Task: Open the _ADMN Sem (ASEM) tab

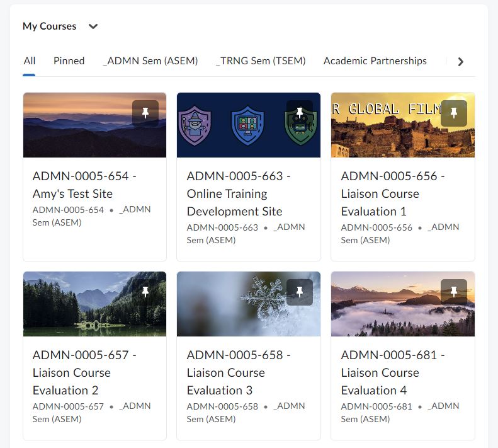Action: pos(150,61)
